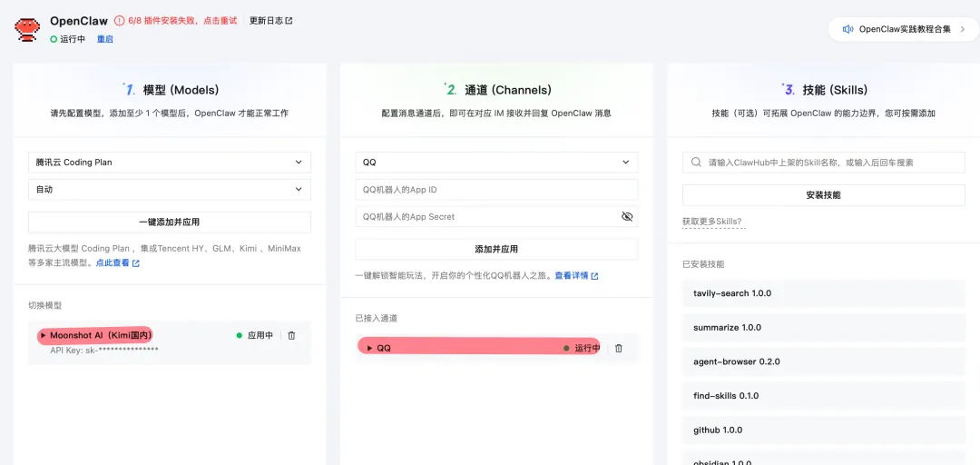
Task: Click the 技能 (Skills) section heading
Action: (x=835, y=90)
